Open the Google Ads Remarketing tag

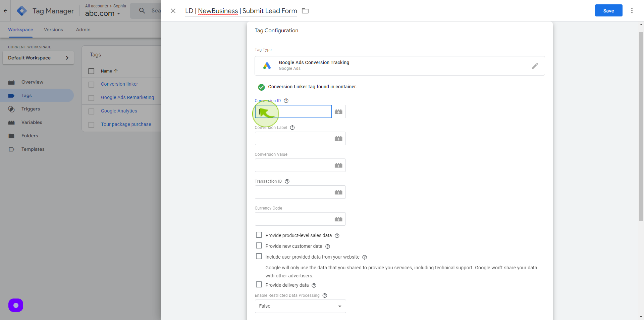127,97
